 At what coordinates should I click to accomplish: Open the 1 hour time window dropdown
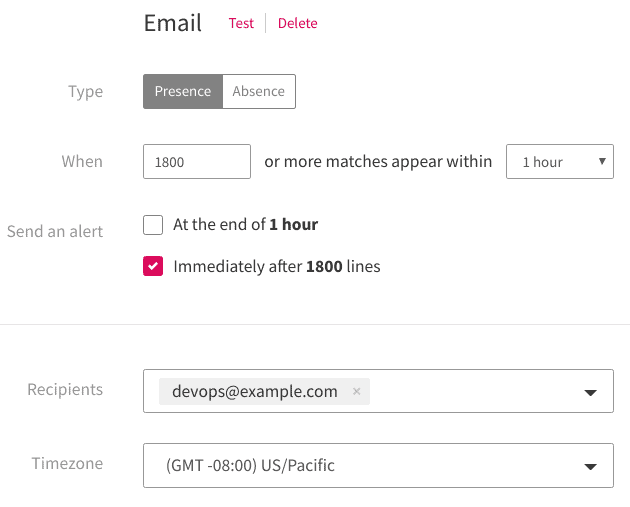click(x=559, y=162)
